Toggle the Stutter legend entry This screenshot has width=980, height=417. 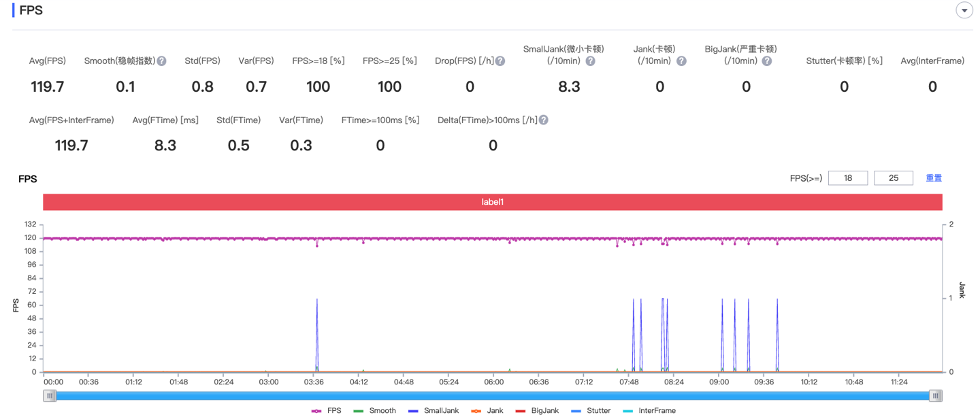coord(591,411)
